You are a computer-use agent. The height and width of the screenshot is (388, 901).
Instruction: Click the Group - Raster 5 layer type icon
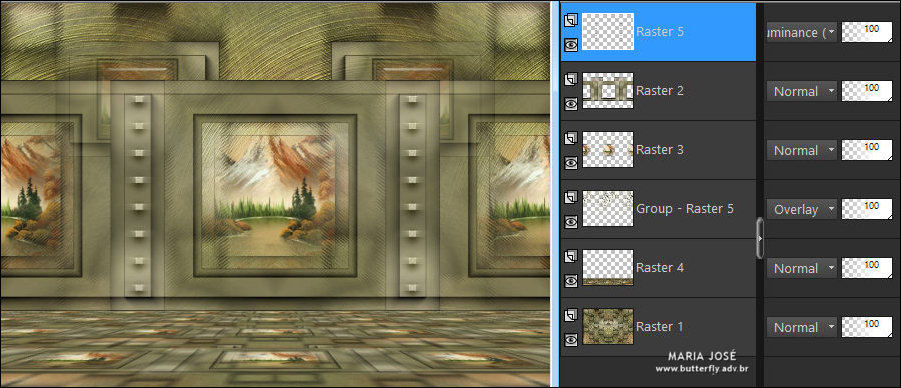pyautogui.click(x=571, y=198)
